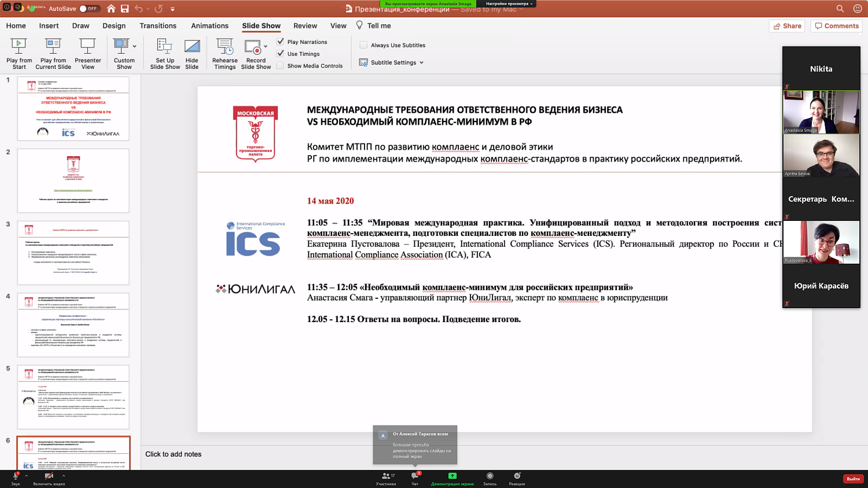Screen dimensions: 868x488
Task: Click Anastasia Smaga video tile
Action: tap(821, 112)
